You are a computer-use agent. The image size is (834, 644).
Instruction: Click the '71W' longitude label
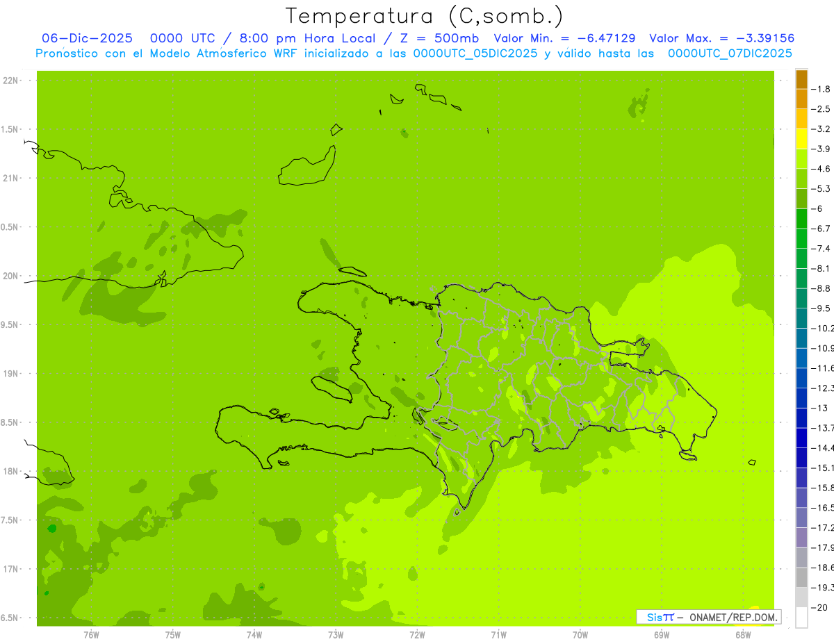point(498,634)
